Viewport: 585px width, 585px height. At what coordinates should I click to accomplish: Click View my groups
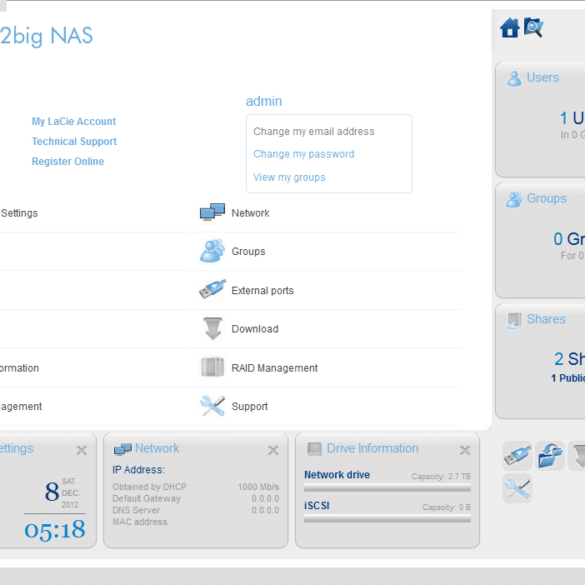(x=289, y=177)
